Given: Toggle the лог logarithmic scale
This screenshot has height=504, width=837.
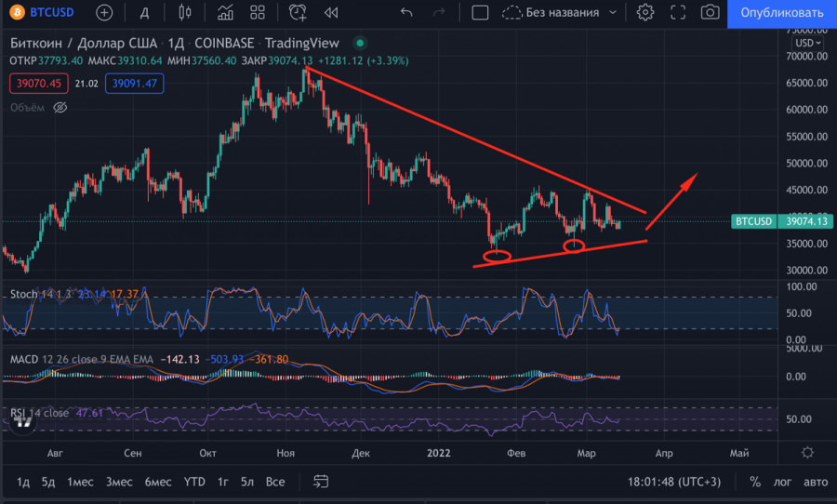Looking at the screenshot, I should tap(782, 482).
